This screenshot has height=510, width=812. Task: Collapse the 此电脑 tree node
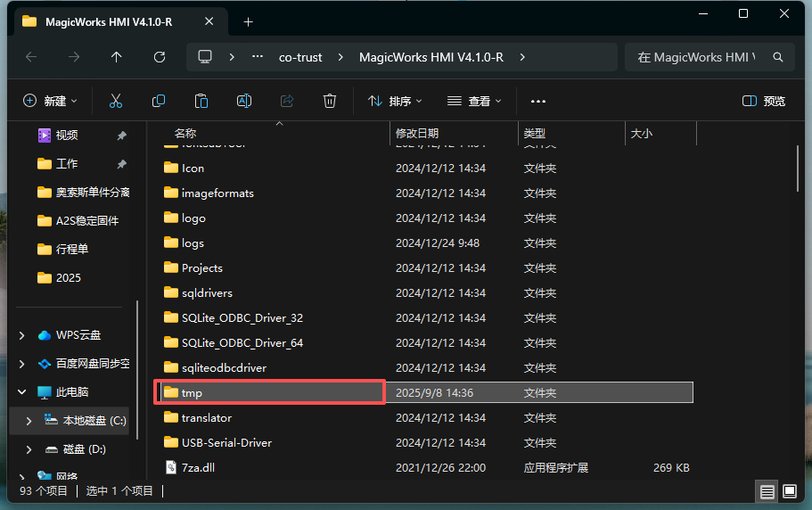click(21, 392)
